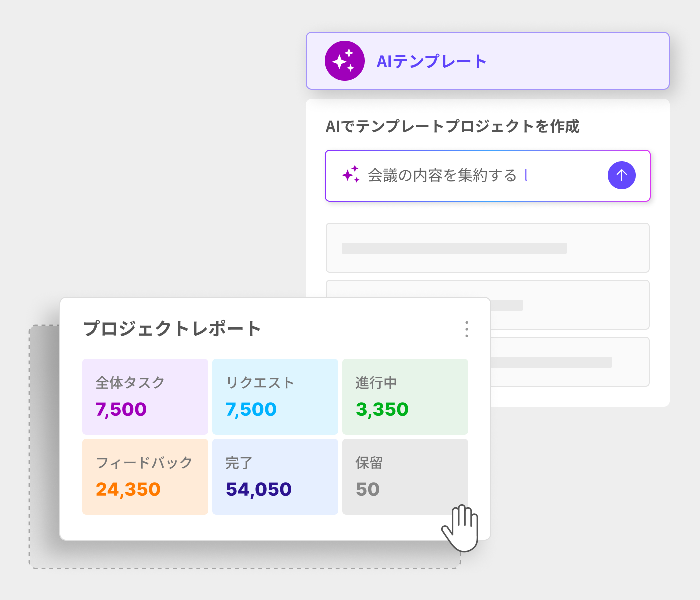
Task: Click the 完了 54,050 stat card
Action: pos(275,477)
